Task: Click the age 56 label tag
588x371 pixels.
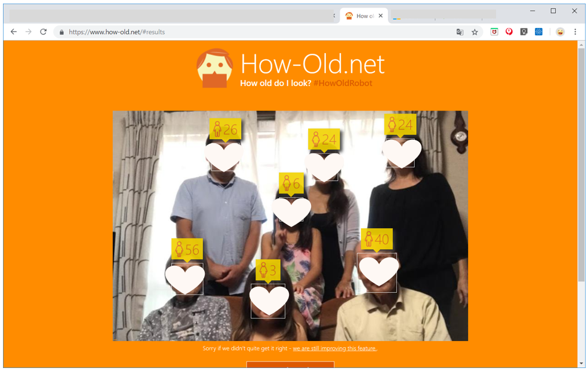Action: pos(187,249)
